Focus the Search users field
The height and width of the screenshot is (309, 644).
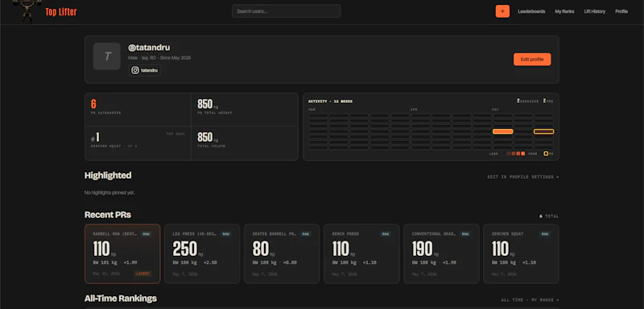(x=287, y=11)
